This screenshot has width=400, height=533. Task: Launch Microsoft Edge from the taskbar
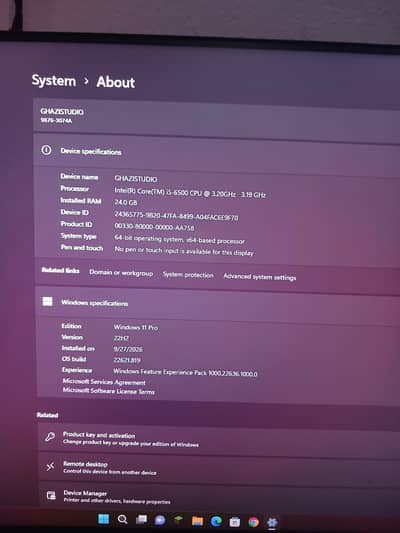pyautogui.click(x=216, y=521)
